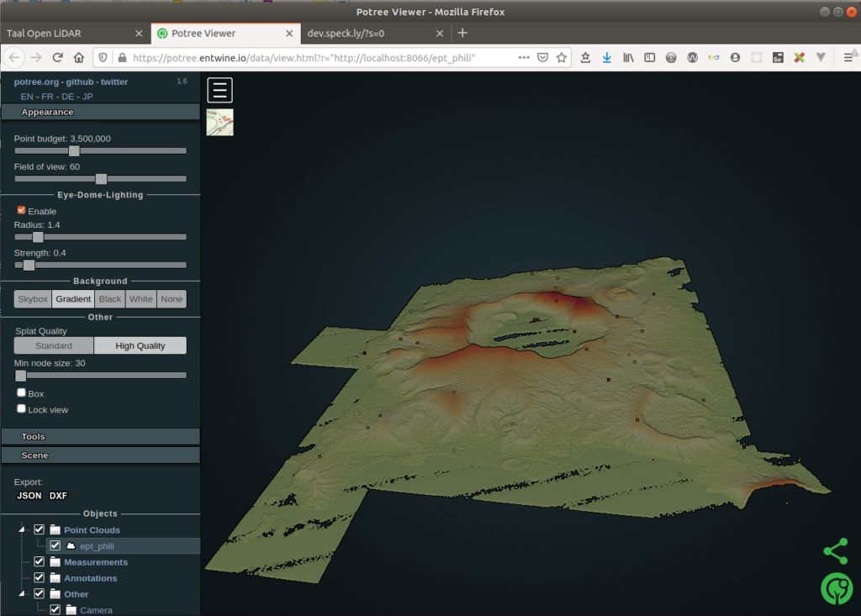Open the overview map thumbnail
The height and width of the screenshot is (616, 861).
click(x=219, y=122)
